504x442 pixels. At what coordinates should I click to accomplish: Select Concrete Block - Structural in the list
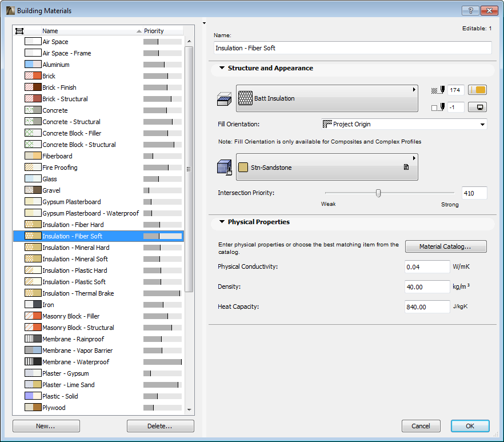click(x=98, y=145)
